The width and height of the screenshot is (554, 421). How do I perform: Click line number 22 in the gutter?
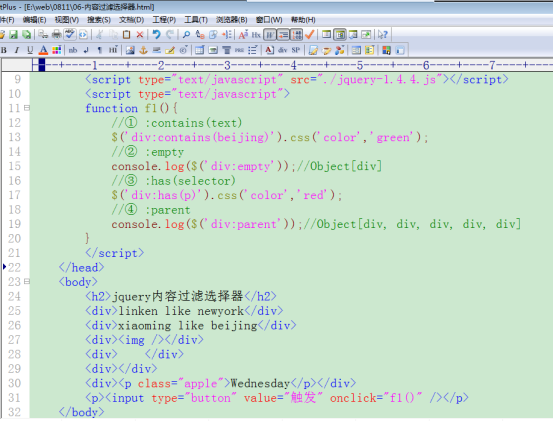(x=14, y=267)
